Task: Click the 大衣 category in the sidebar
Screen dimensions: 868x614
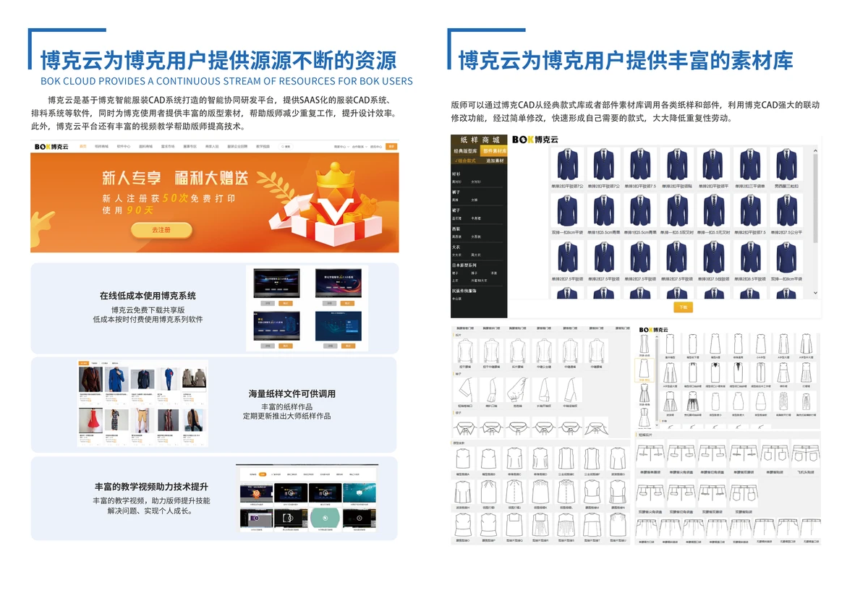Action: point(456,247)
